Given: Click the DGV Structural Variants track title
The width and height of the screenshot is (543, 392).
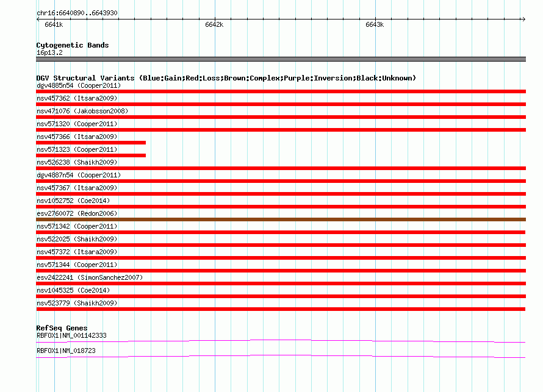Looking at the screenshot, I should point(226,78).
